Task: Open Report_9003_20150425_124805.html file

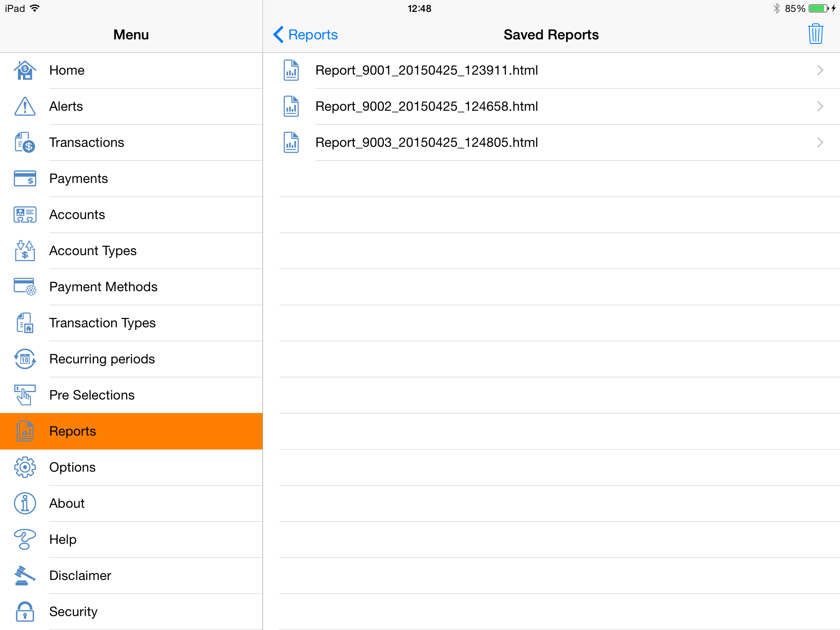Action: [x=427, y=142]
